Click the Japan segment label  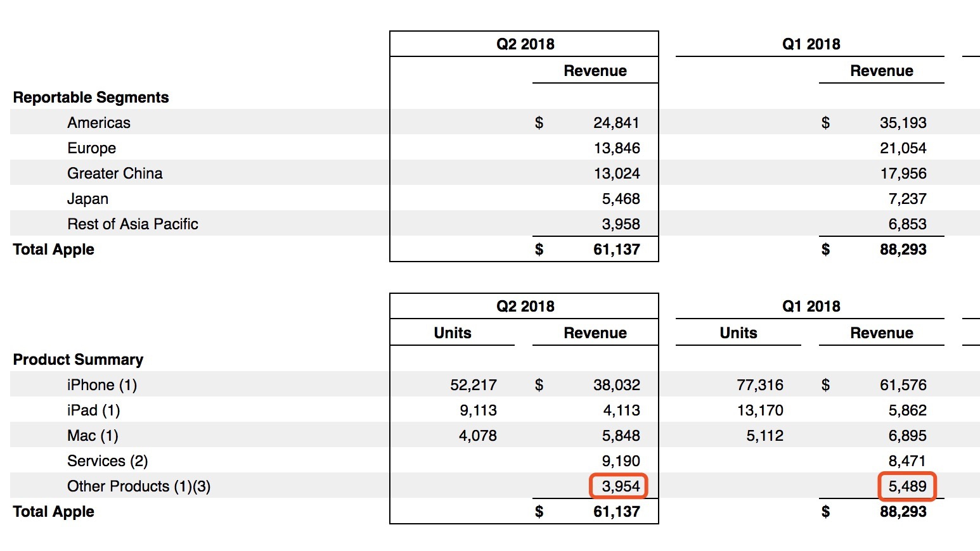87,199
